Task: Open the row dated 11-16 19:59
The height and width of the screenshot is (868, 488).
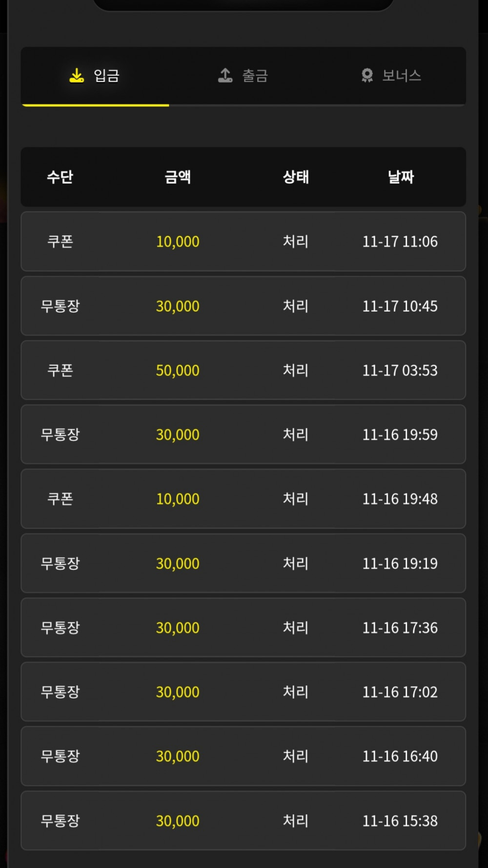Action: coord(243,434)
